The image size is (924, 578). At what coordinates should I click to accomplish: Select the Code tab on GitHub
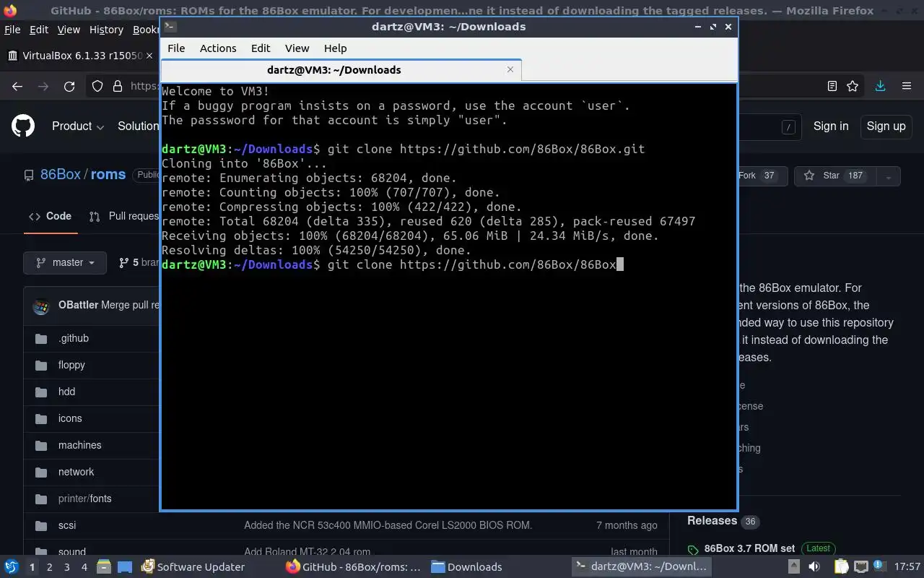point(50,216)
